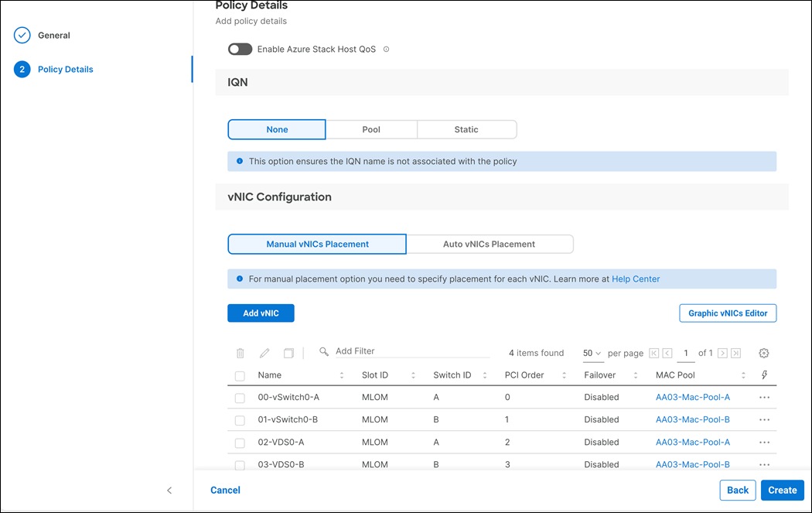Select the Pool IQN option

pyautogui.click(x=371, y=129)
